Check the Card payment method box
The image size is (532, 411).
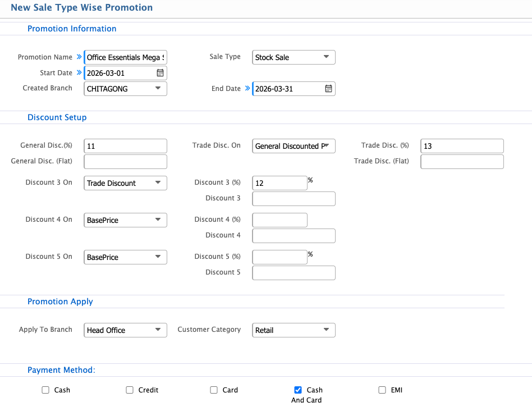tap(214, 390)
